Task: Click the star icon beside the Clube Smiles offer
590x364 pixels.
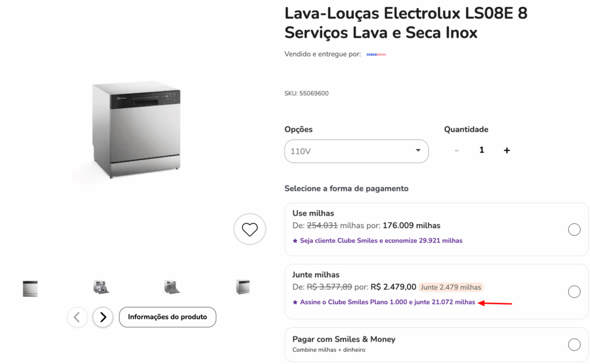Action: 294,240
